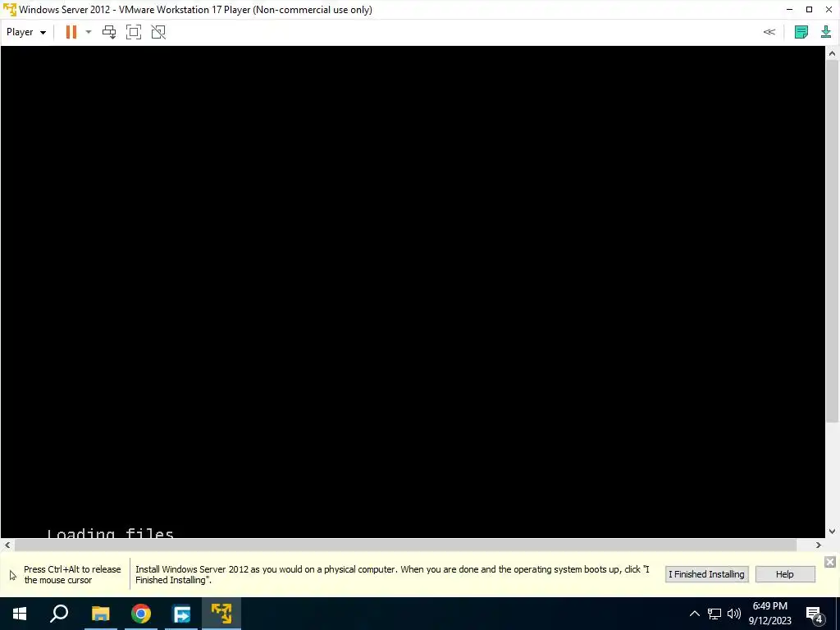Minimize the VMware Player window
Viewport: 840px width, 630px height.
[789, 10]
